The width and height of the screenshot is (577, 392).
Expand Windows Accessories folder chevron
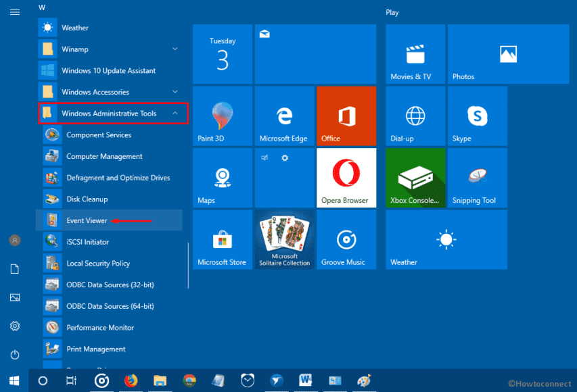click(175, 91)
